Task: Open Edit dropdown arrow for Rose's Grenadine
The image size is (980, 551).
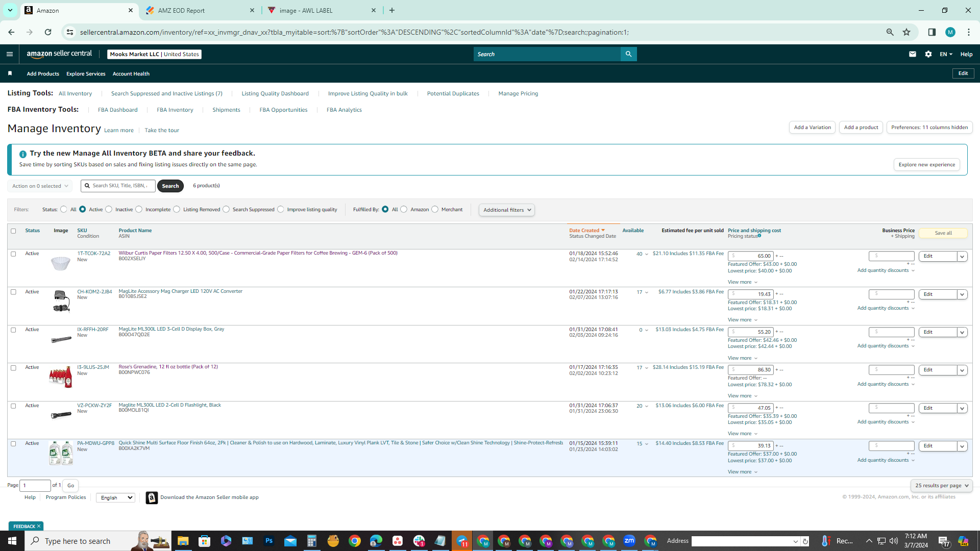Action: point(962,370)
